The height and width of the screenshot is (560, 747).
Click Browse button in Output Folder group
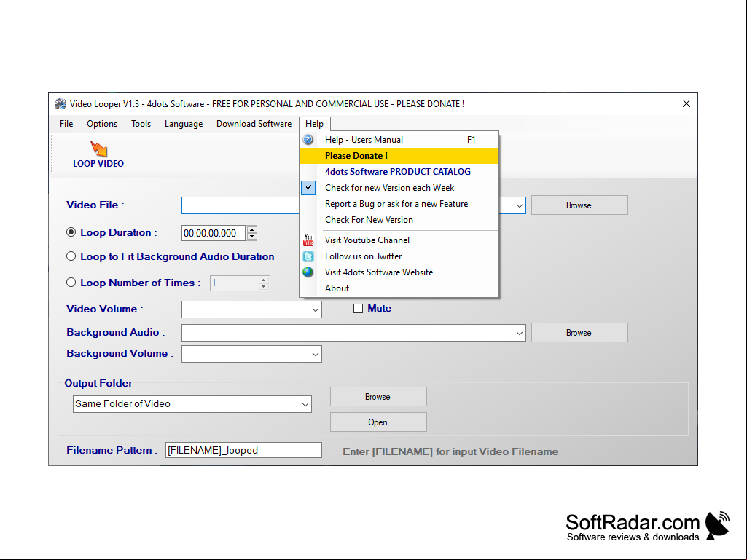pos(378,397)
